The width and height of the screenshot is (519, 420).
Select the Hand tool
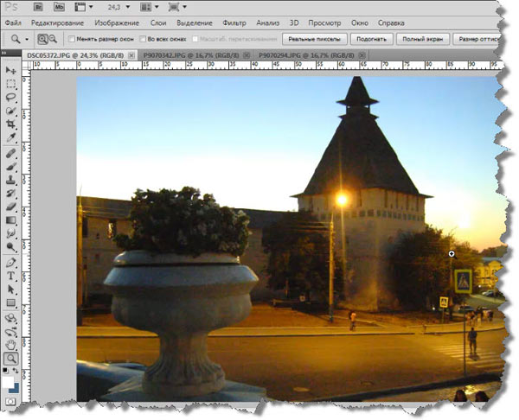click(x=11, y=345)
